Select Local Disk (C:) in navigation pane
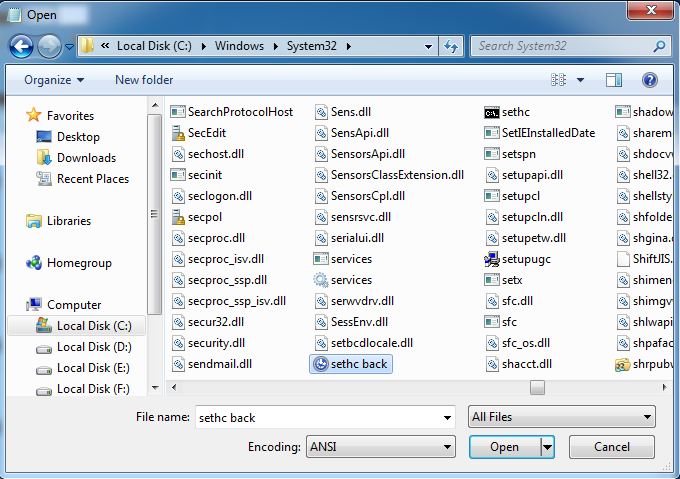680x479 pixels. coord(77,326)
